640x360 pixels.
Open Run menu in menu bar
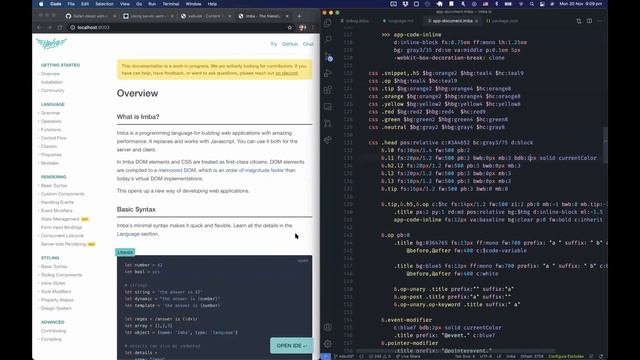[152, 4]
